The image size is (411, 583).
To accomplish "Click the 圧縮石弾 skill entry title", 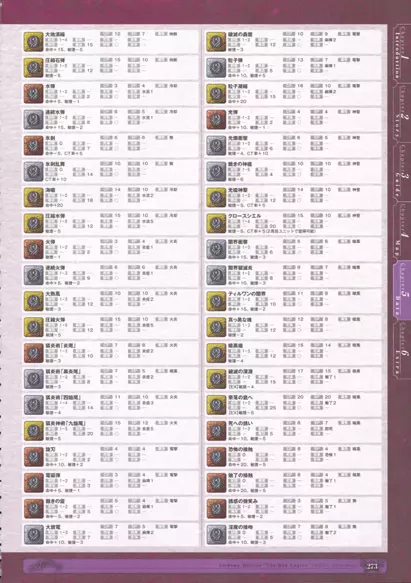I will 55,60.
